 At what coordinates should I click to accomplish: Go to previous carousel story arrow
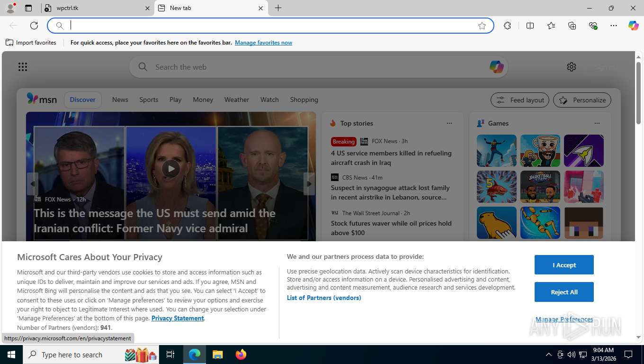point(32,183)
